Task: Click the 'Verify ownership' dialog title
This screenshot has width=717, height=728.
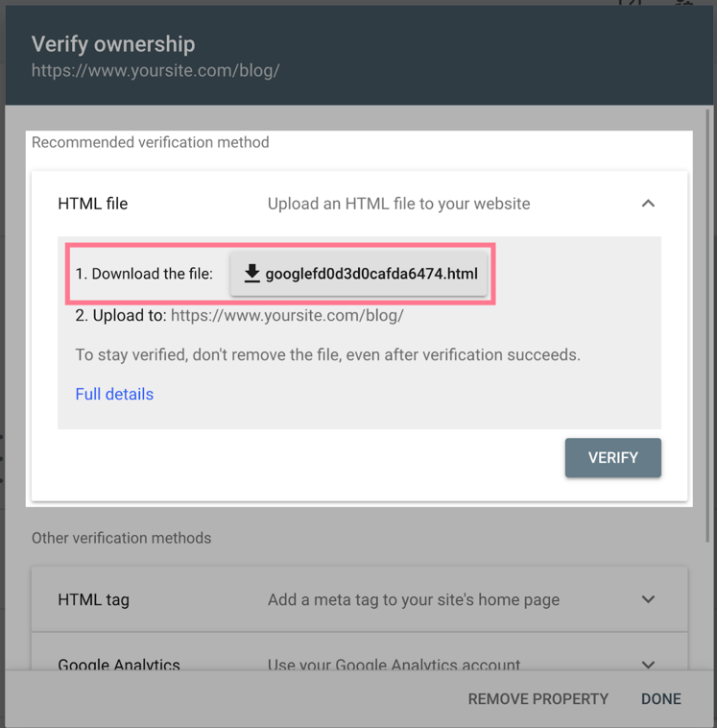Action: click(x=113, y=44)
